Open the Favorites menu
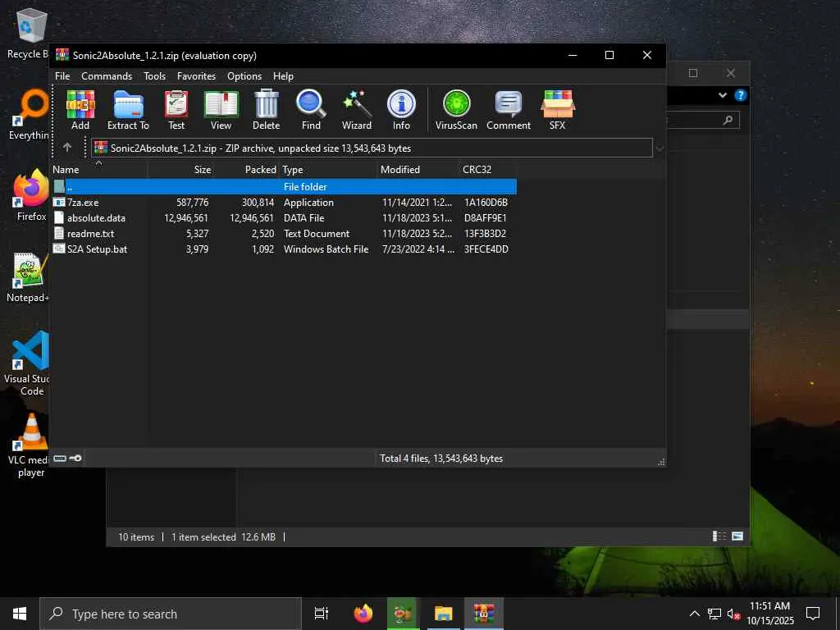 click(x=196, y=76)
